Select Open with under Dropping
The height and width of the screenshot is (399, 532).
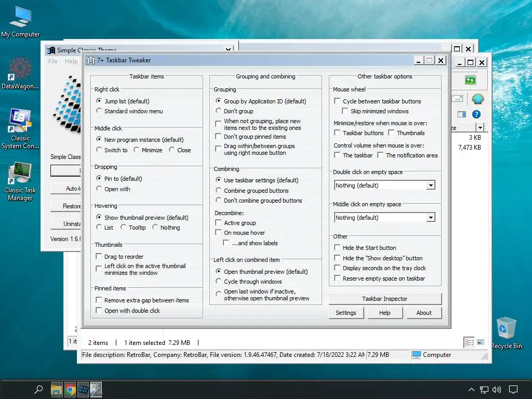(x=99, y=188)
